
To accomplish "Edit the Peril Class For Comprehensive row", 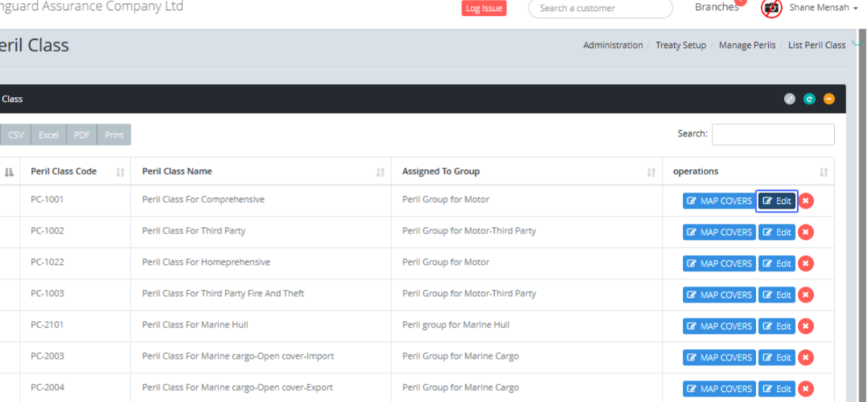I will (777, 201).
